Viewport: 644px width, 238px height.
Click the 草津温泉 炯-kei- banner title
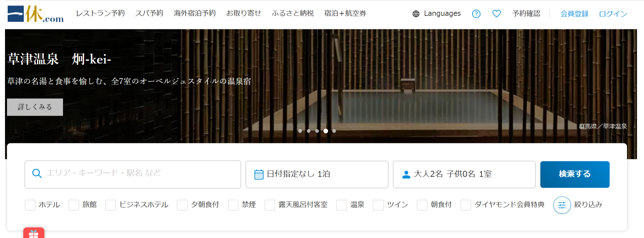(59, 59)
